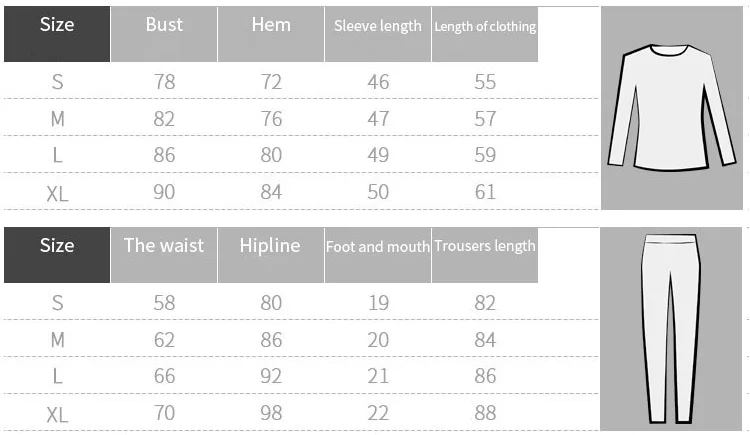Image resolution: width=750 pixels, height=435 pixels.
Task: Click hipline value 98 for XL
Action: point(271,413)
